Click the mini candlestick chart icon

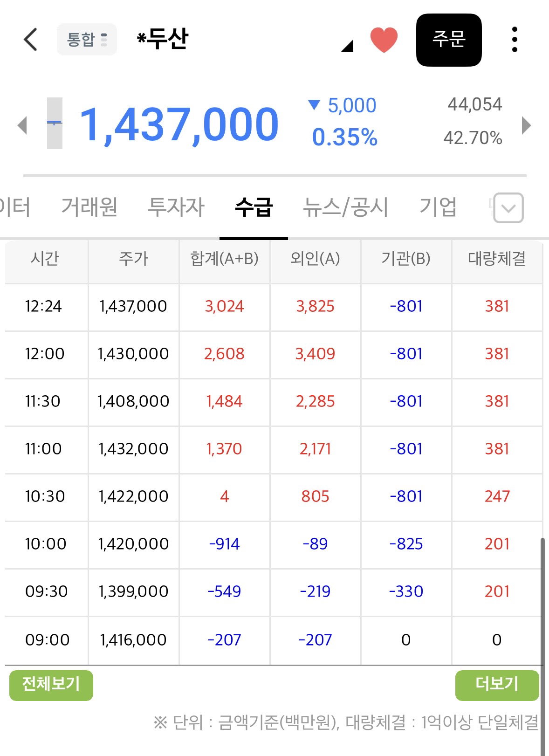tap(55, 123)
